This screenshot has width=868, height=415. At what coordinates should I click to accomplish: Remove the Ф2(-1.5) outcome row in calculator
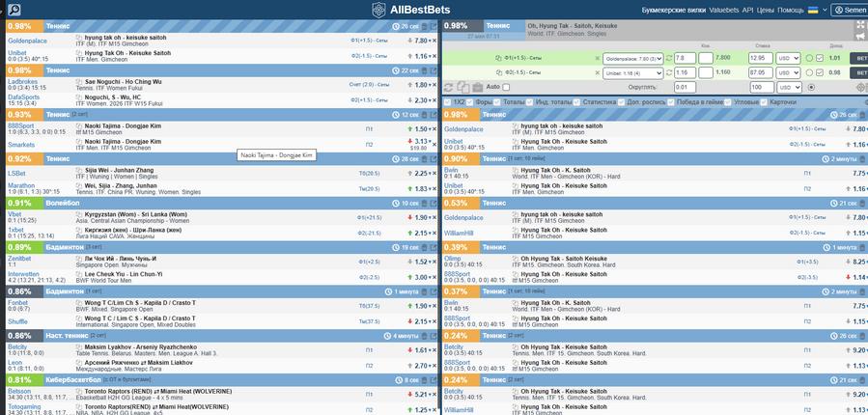pyautogui.click(x=597, y=73)
